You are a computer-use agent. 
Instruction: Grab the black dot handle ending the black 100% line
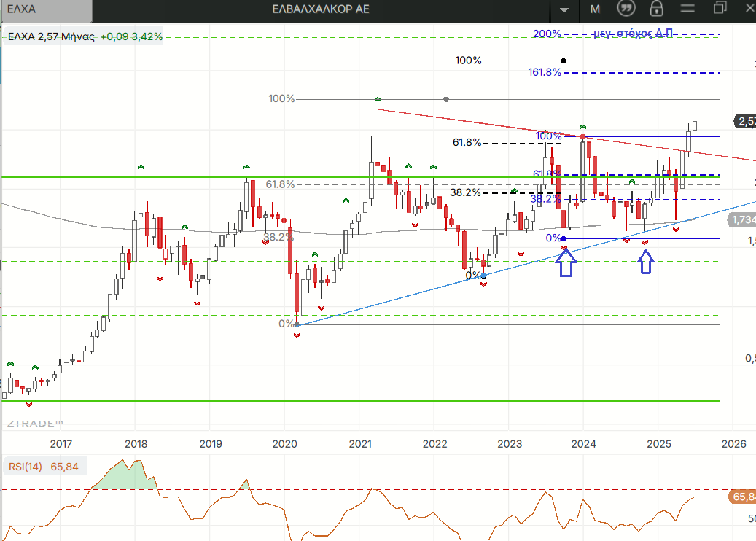point(564,61)
